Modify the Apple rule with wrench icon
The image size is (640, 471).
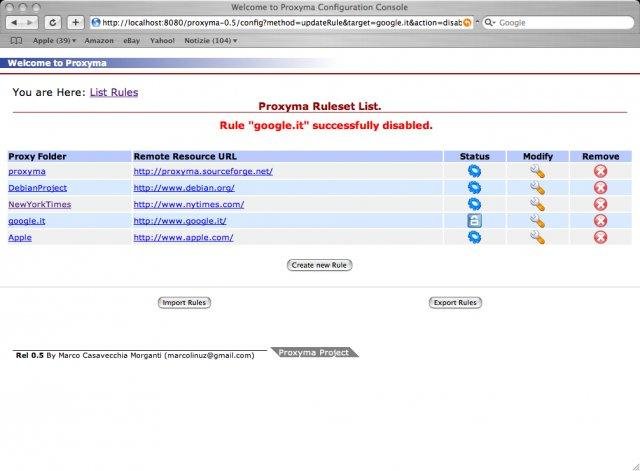[538, 237]
